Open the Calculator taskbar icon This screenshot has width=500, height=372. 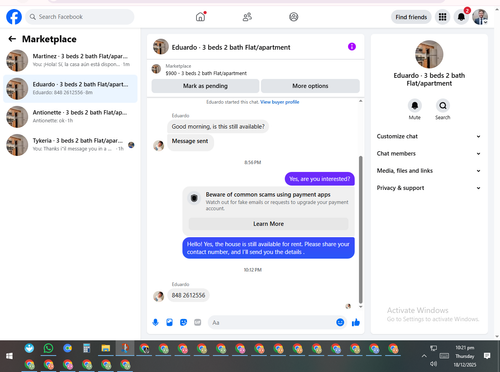click(87, 349)
